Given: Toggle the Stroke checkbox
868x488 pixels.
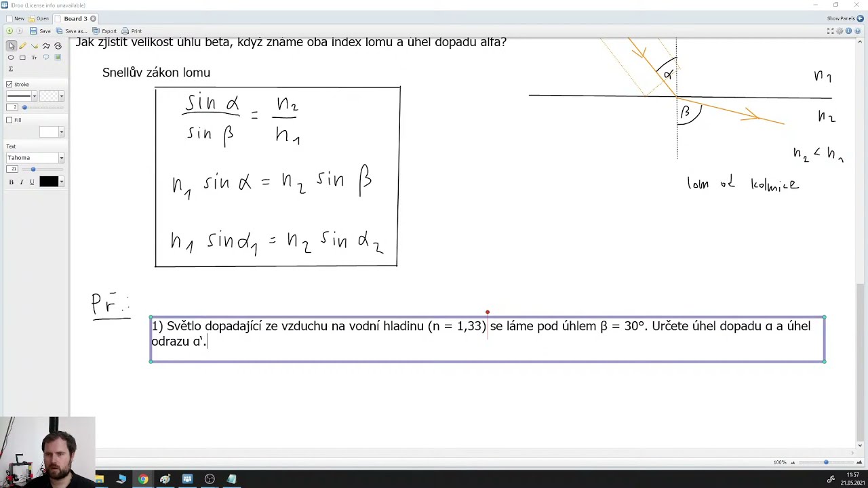Looking at the screenshot, I should click(x=9, y=84).
